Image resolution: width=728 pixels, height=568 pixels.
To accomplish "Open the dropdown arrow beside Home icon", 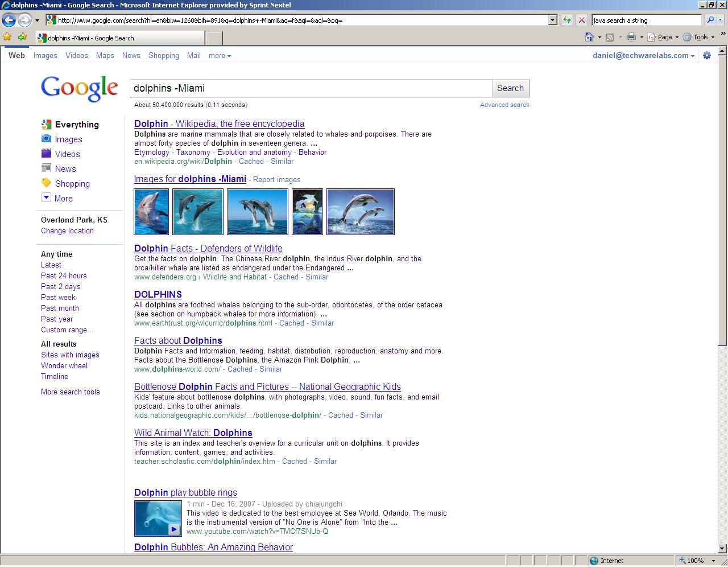I will pos(599,38).
